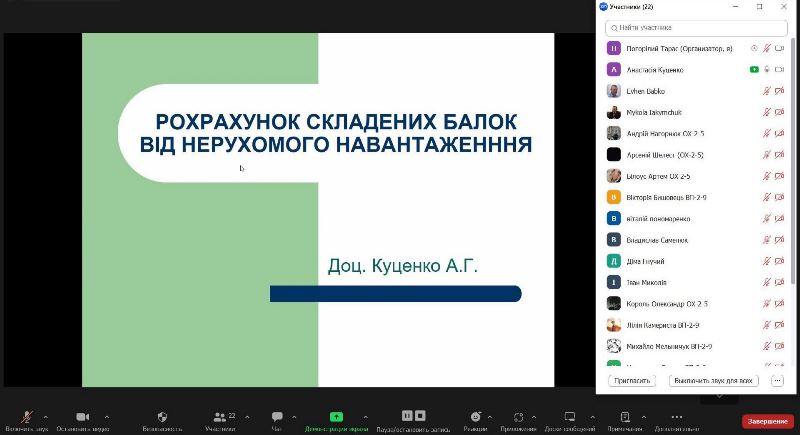The image size is (800, 435).
Task: Click the red Завершение end button
Action: pos(768,421)
